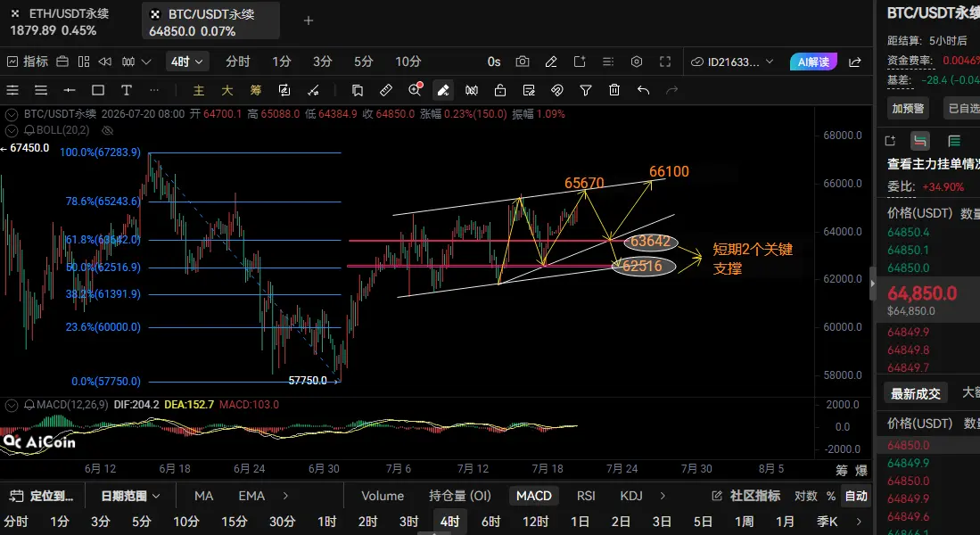Viewport: 980px width, 535px height.
Task: Toggle logarithmic scale 对数
Action: (x=805, y=497)
